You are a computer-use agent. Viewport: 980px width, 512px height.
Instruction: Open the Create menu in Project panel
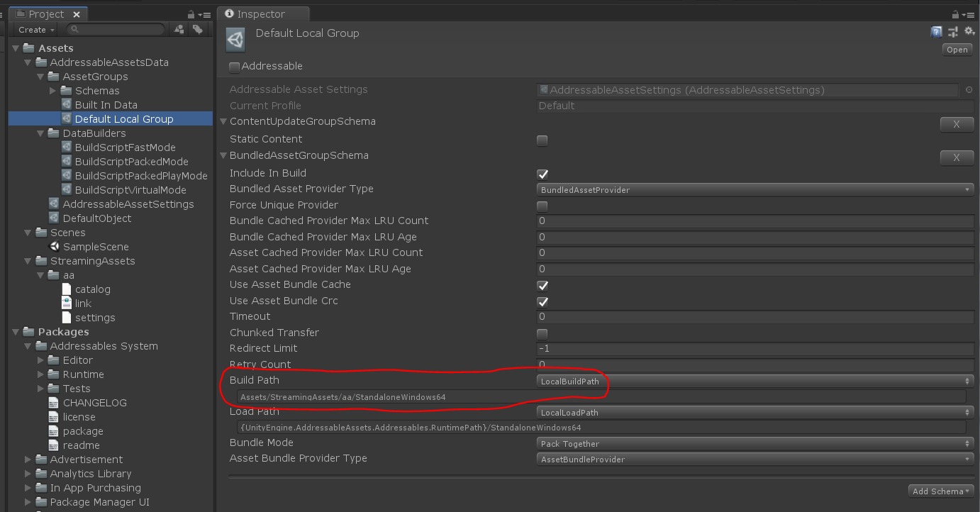(36, 30)
